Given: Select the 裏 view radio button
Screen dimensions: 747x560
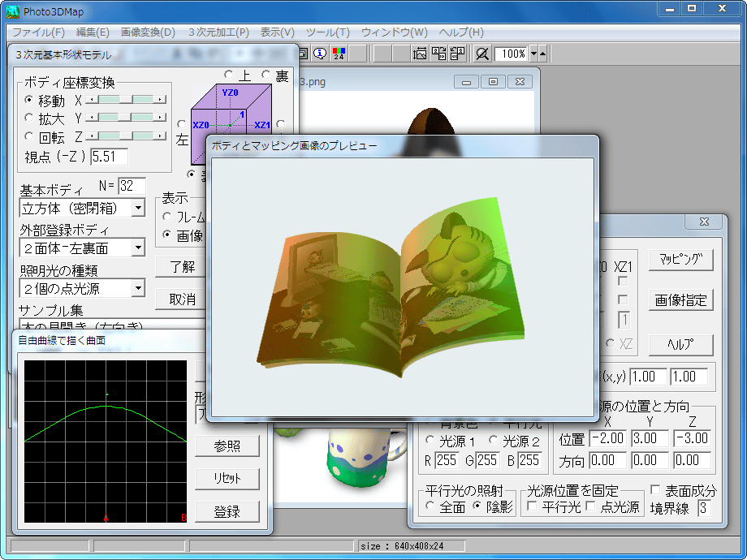Looking at the screenshot, I should coord(266,75).
